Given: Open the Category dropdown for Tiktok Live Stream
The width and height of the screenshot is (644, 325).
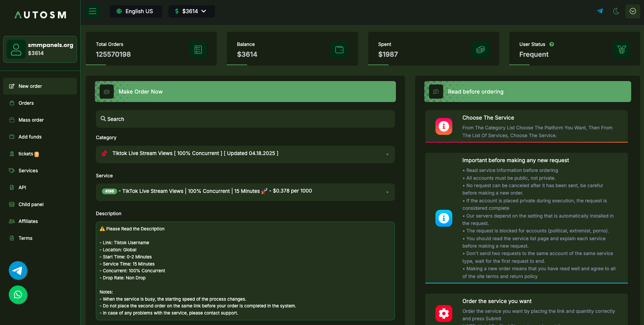Looking at the screenshot, I should 245,154.
